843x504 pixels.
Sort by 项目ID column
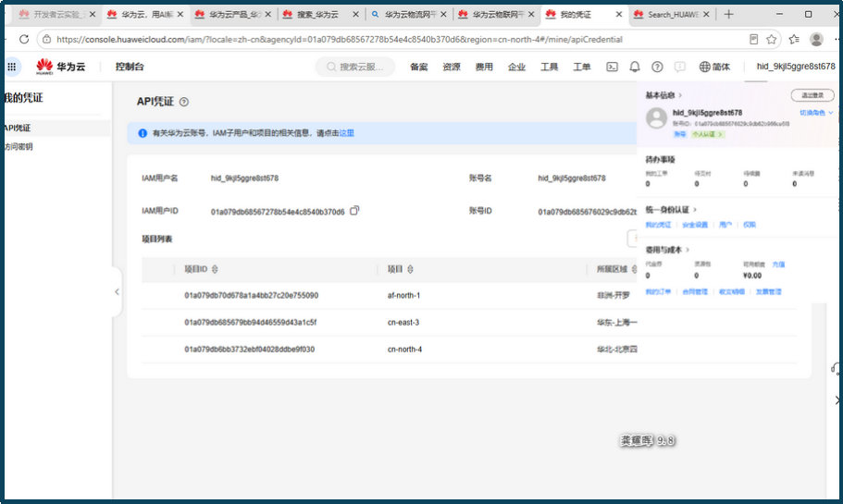coord(215,269)
